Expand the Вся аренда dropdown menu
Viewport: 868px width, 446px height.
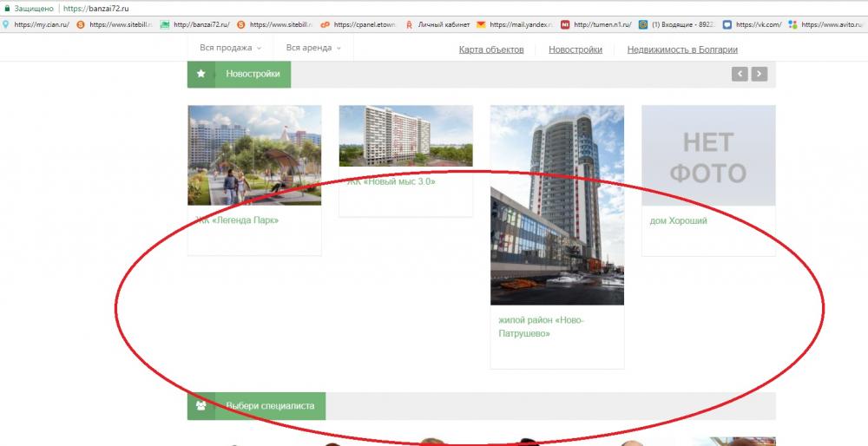coord(313,48)
